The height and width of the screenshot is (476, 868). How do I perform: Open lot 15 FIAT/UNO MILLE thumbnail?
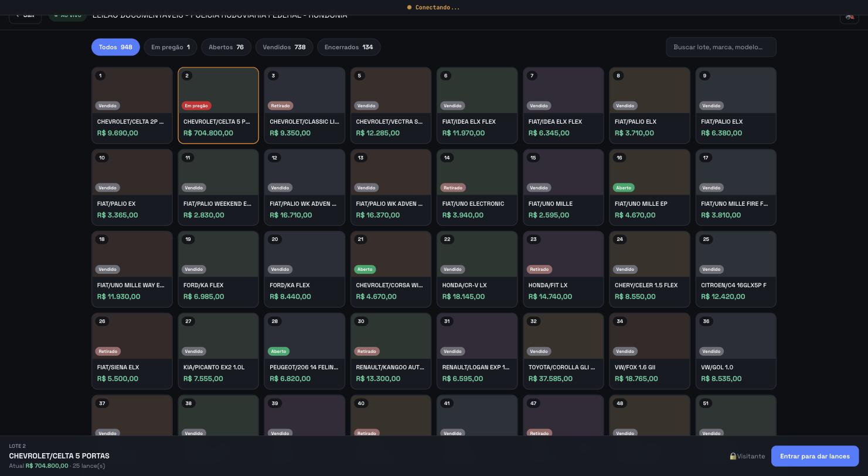[563, 172]
